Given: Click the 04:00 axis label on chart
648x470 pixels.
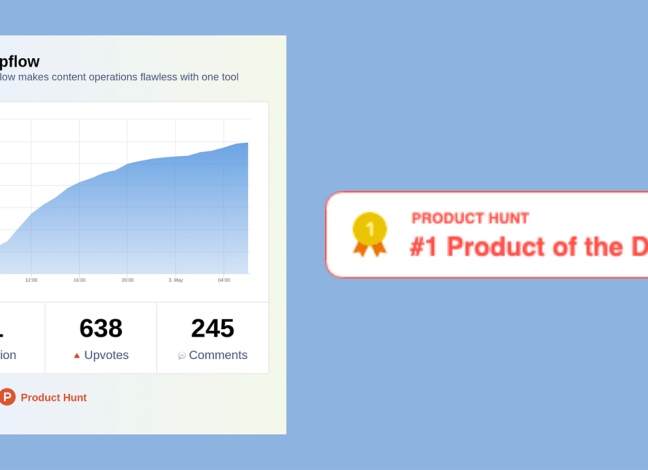Looking at the screenshot, I should pyautogui.click(x=224, y=280).
